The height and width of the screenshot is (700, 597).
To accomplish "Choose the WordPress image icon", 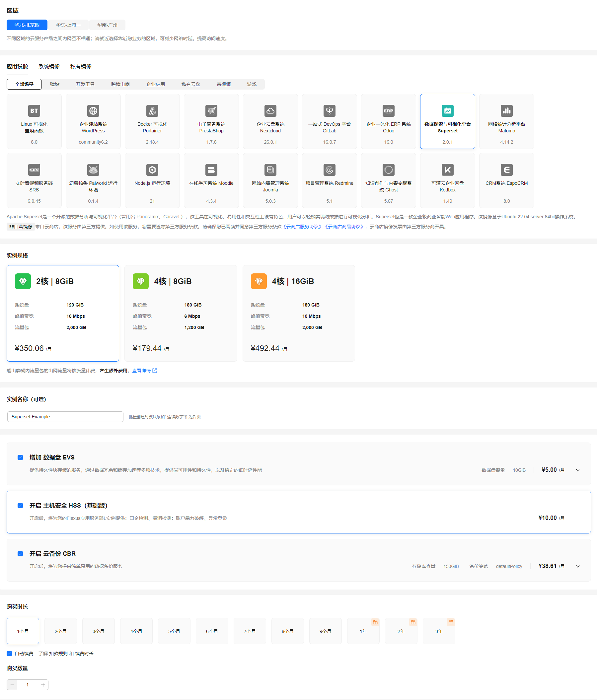I will click(93, 111).
